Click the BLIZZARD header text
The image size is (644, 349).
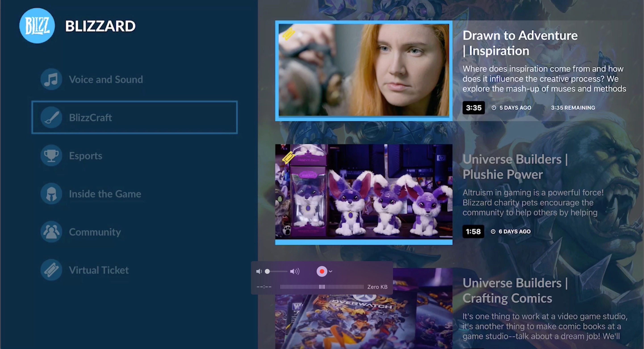(x=100, y=26)
